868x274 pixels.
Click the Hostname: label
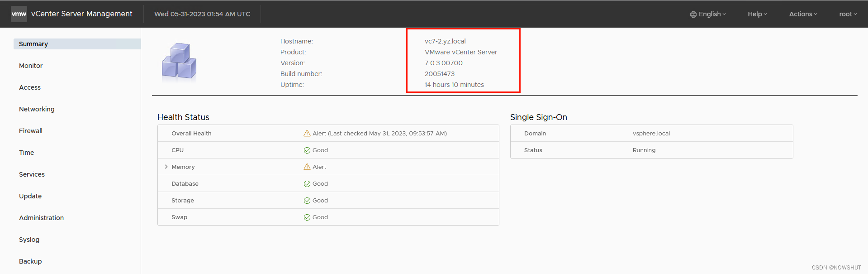pos(297,41)
